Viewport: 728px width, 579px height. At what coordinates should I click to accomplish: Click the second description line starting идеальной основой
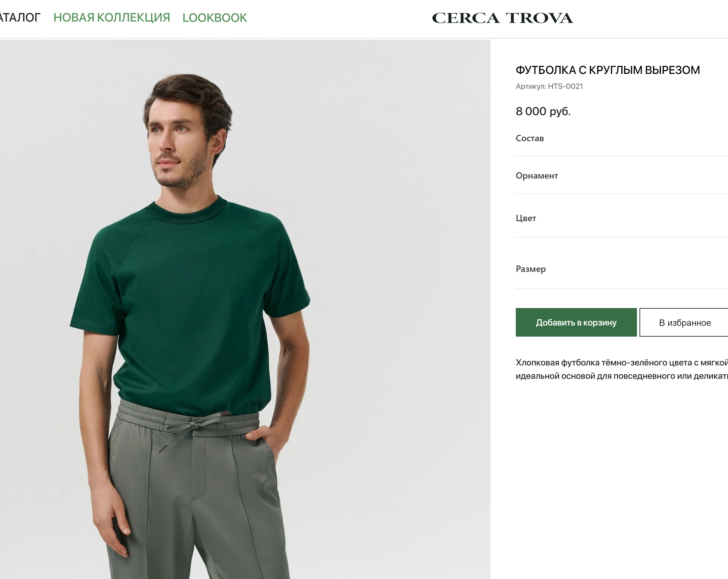(622, 376)
